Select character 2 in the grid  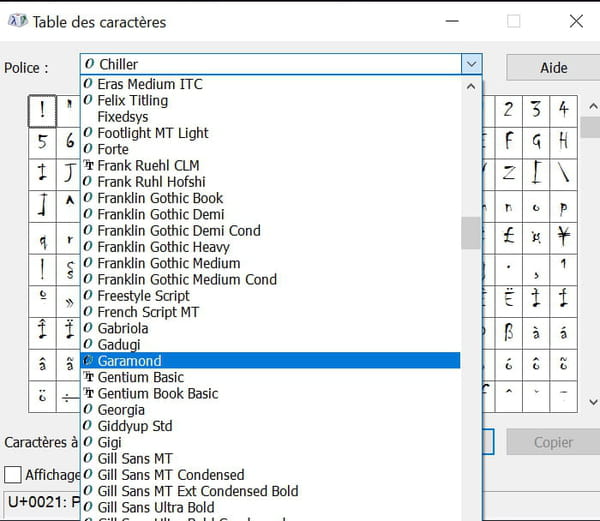509,111
